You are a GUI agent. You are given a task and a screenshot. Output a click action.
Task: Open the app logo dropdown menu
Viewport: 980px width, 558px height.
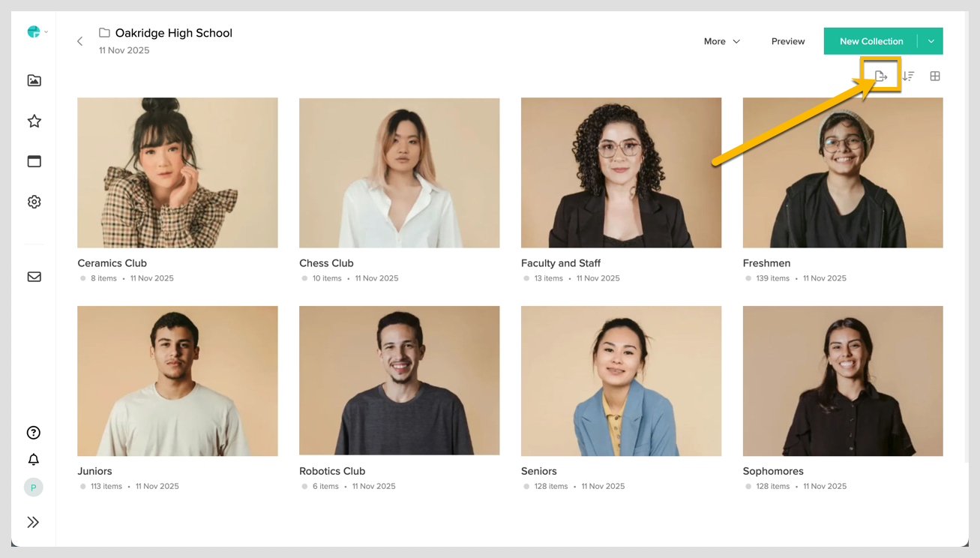click(x=37, y=31)
